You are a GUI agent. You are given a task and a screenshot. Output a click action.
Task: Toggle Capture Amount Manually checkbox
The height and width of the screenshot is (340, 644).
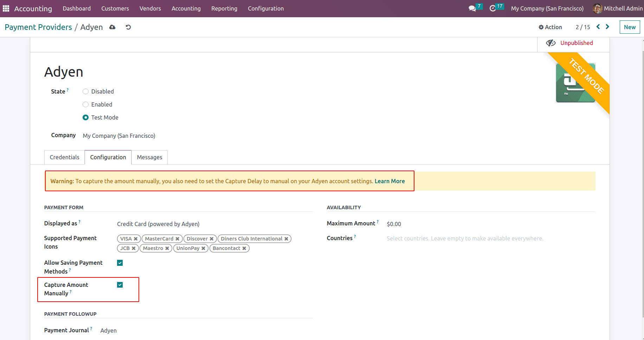click(120, 285)
